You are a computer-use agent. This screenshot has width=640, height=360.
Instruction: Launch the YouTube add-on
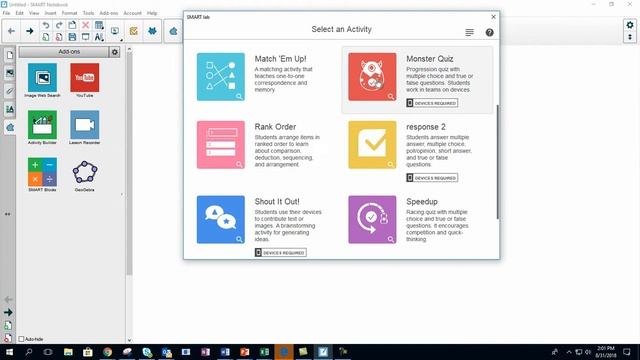point(84,80)
